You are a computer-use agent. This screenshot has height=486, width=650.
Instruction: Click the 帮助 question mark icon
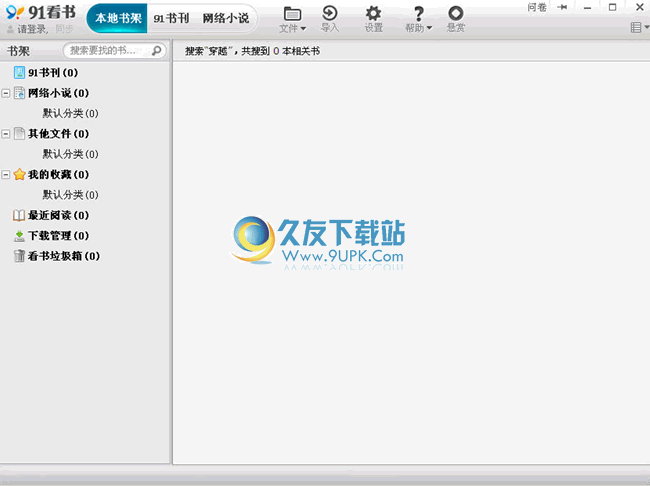pyautogui.click(x=419, y=14)
